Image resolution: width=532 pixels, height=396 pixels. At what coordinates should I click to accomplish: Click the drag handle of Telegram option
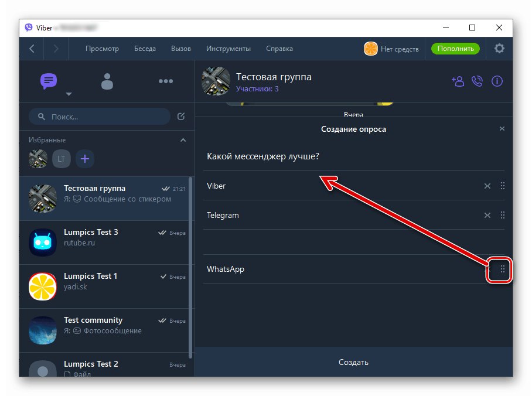(503, 215)
